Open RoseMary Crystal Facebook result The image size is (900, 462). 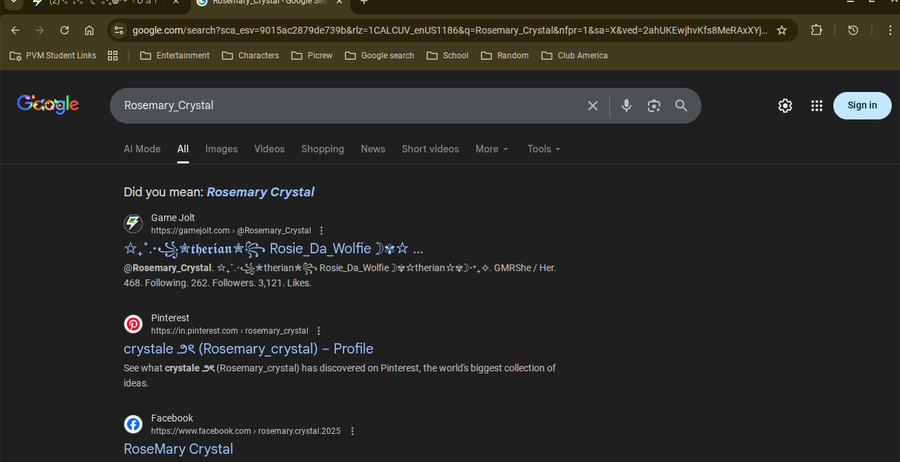[x=178, y=449]
